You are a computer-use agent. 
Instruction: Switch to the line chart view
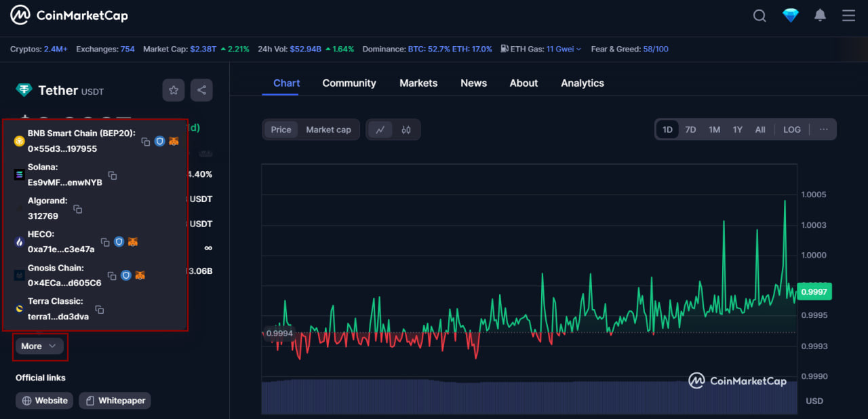point(380,129)
